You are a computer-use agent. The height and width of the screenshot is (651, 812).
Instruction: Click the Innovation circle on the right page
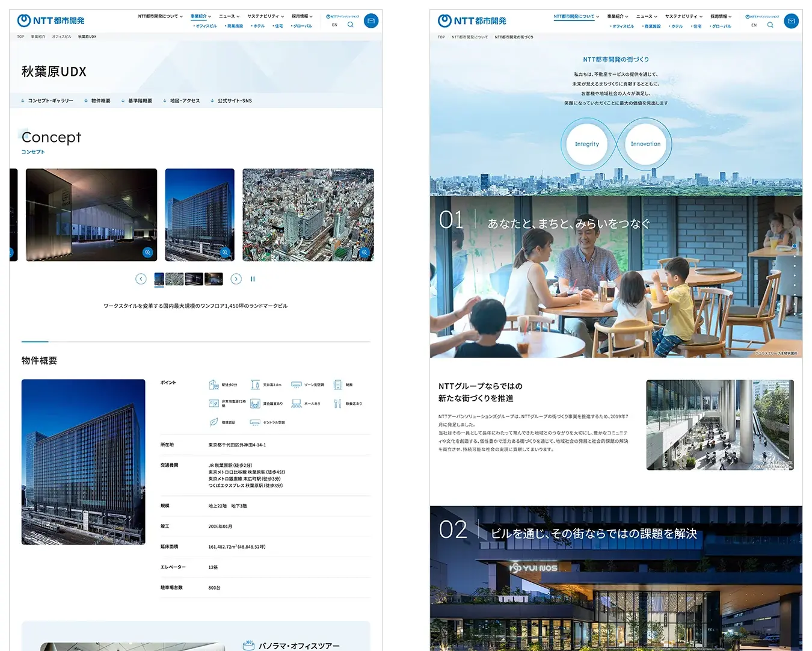645,144
